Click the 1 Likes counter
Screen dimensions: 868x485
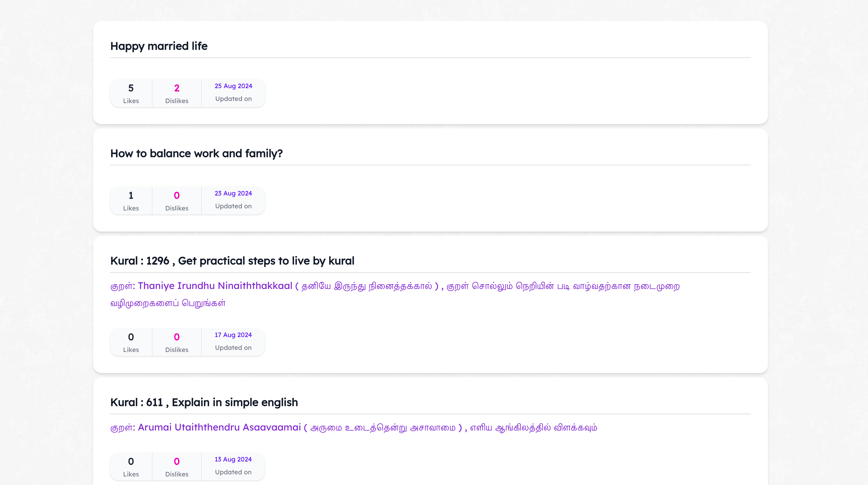[131, 201]
